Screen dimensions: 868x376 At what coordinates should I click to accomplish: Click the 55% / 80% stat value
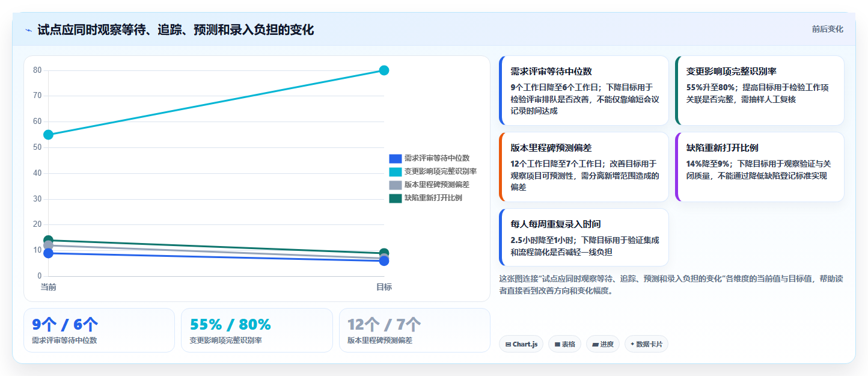[x=230, y=325]
